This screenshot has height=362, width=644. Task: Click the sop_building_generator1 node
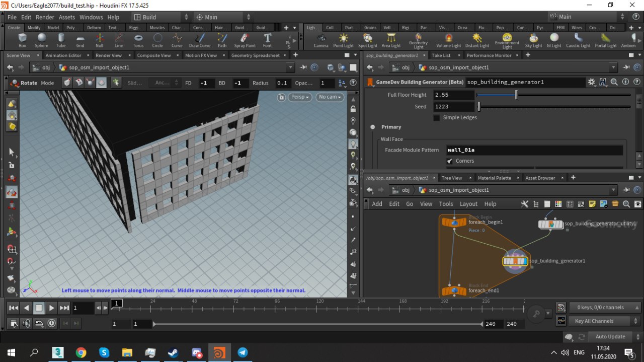pyautogui.click(x=515, y=261)
